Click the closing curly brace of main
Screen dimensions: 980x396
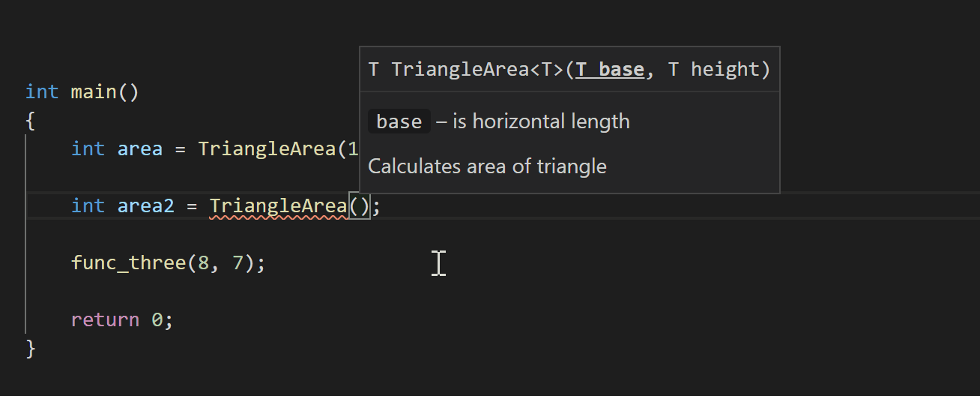point(30,349)
